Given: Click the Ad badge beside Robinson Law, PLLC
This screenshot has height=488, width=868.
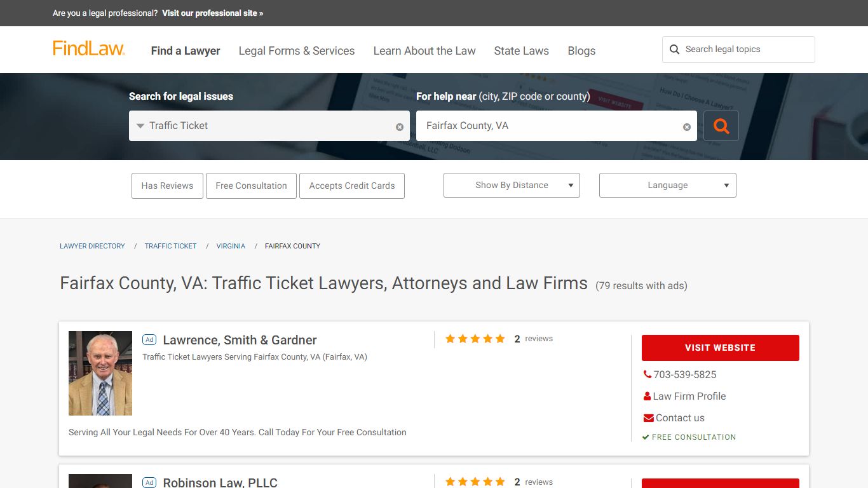Looking at the screenshot, I should pos(149,482).
